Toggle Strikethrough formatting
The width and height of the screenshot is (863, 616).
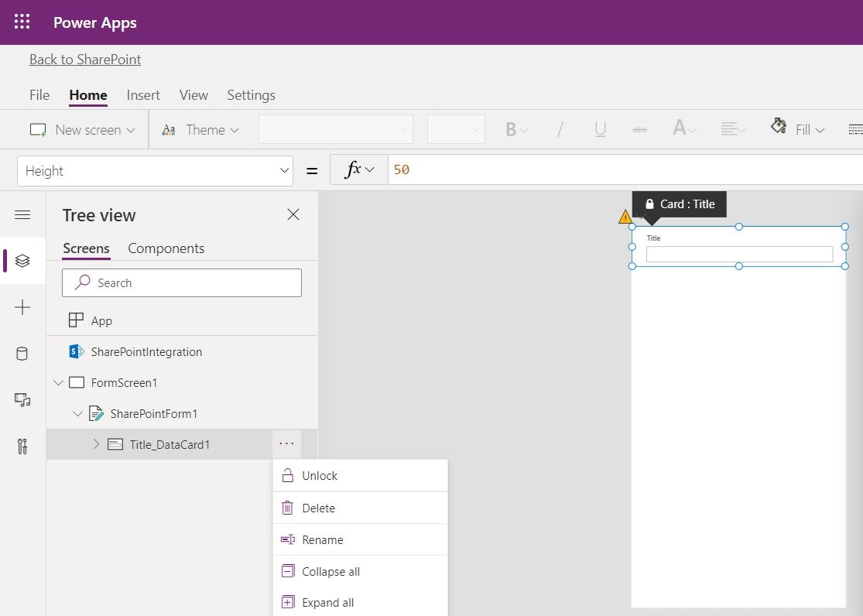pyautogui.click(x=639, y=129)
